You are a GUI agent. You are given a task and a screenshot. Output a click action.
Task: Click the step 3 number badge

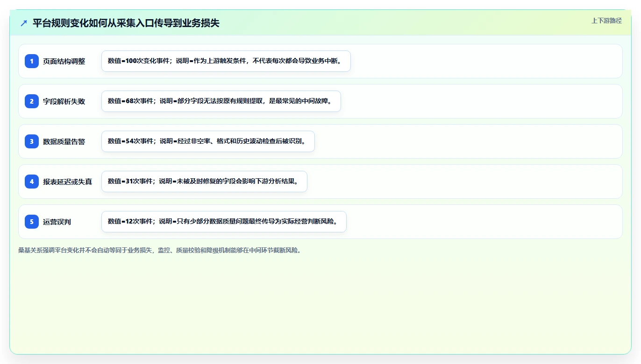pyautogui.click(x=32, y=141)
